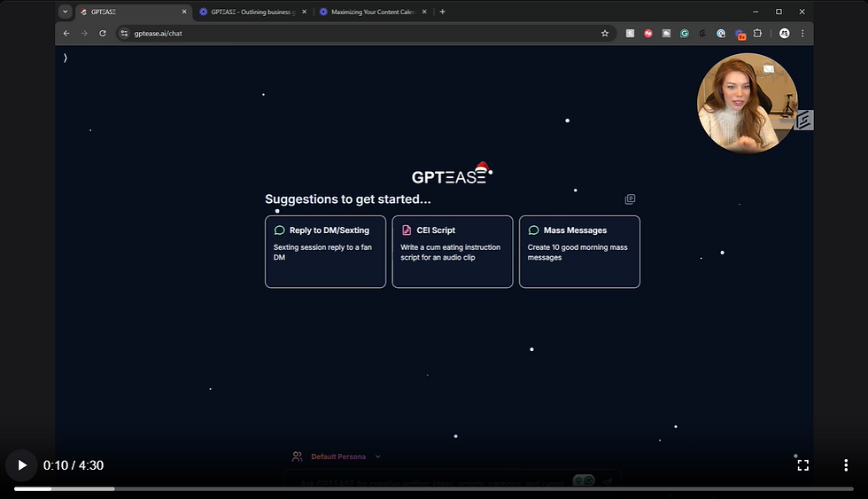Close the GPTEASE first tab

click(184, 12)
